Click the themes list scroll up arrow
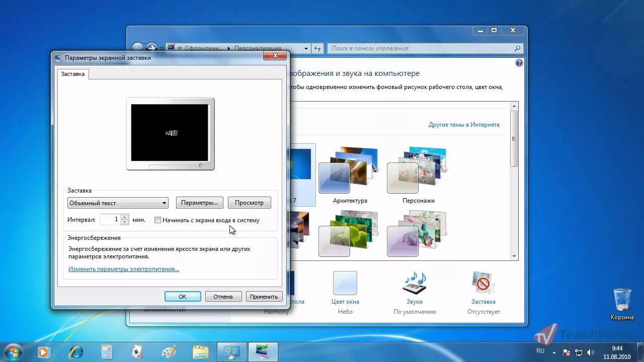644x362 pixels. (x=514, y=106)
